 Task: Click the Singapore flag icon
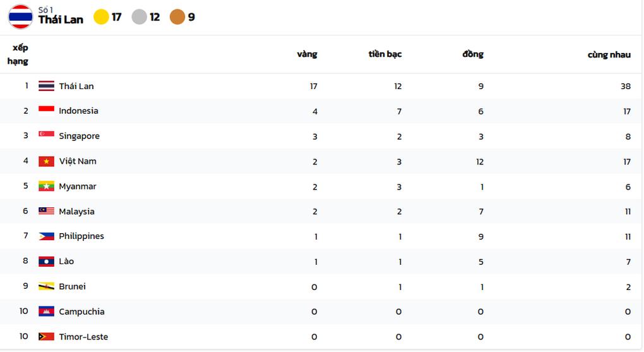coord(46,136)
